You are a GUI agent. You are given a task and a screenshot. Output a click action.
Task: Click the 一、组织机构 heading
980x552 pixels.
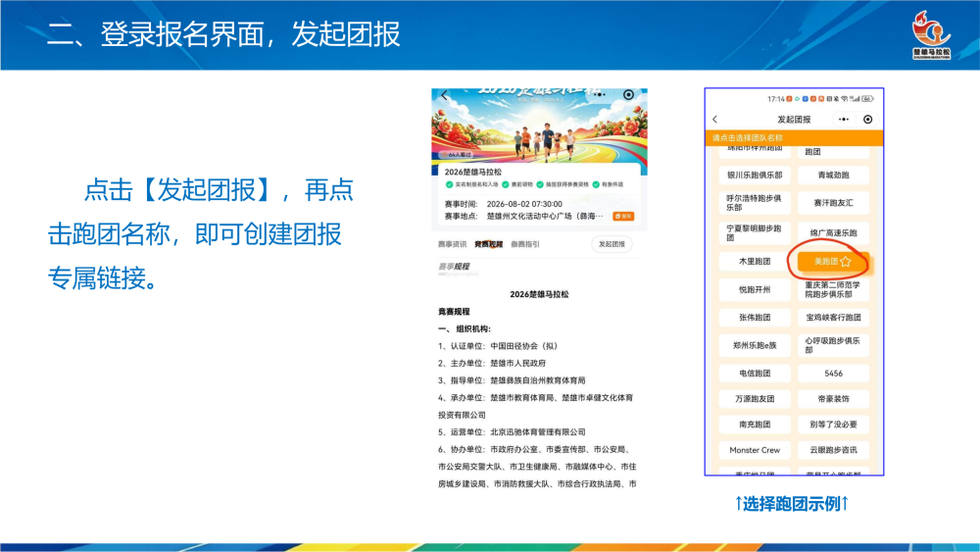point(465,329)
